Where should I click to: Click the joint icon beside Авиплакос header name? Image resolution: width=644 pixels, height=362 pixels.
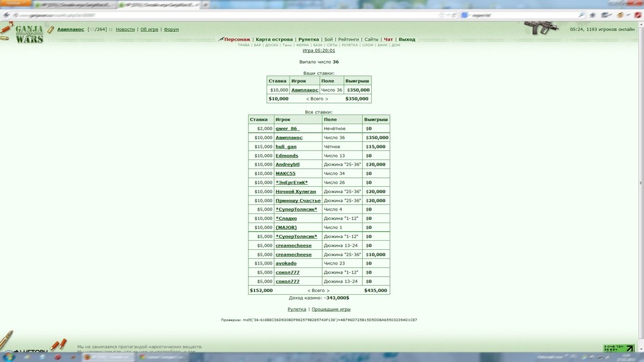[x=51, y=30]
